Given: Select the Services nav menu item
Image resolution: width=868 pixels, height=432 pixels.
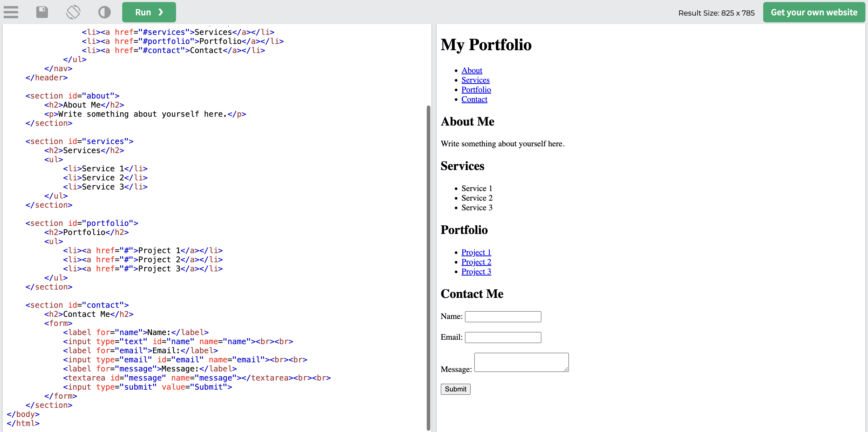Looking at the screenshot, I should [476, 80].
